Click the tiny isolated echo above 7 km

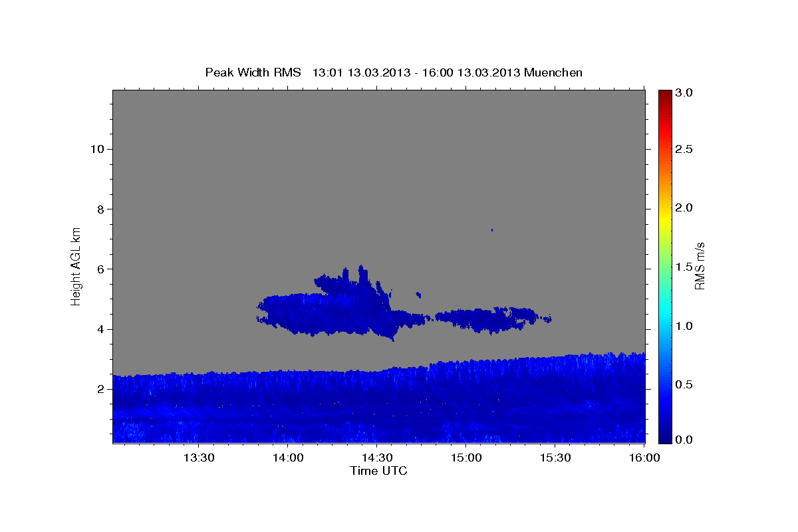tap(492, 230)
